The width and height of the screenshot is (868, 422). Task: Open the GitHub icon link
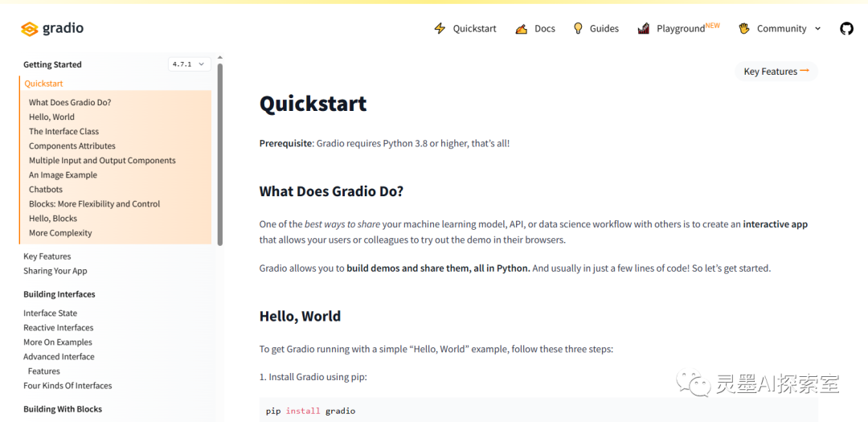click(846, 28)
